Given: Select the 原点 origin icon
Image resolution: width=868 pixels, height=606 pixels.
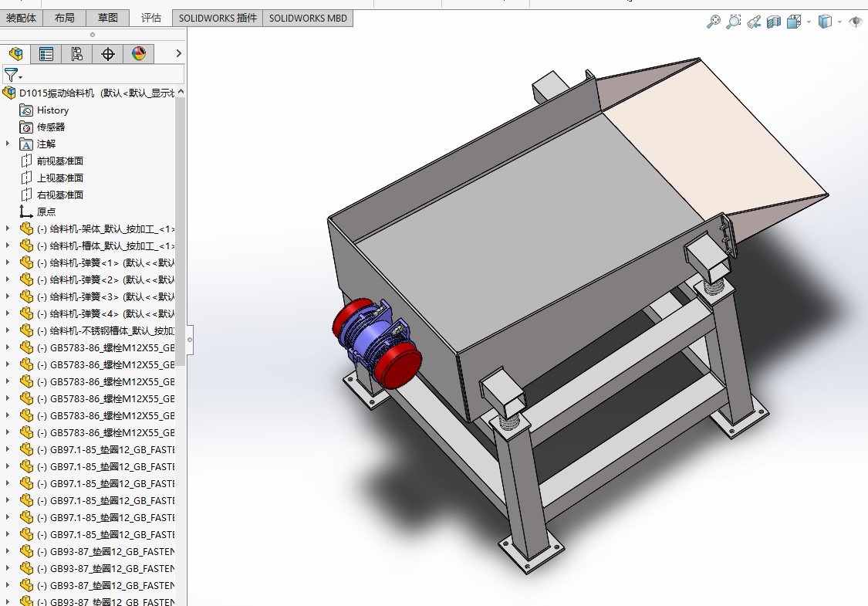Looking at the screenshot, I should click(26, 212).
